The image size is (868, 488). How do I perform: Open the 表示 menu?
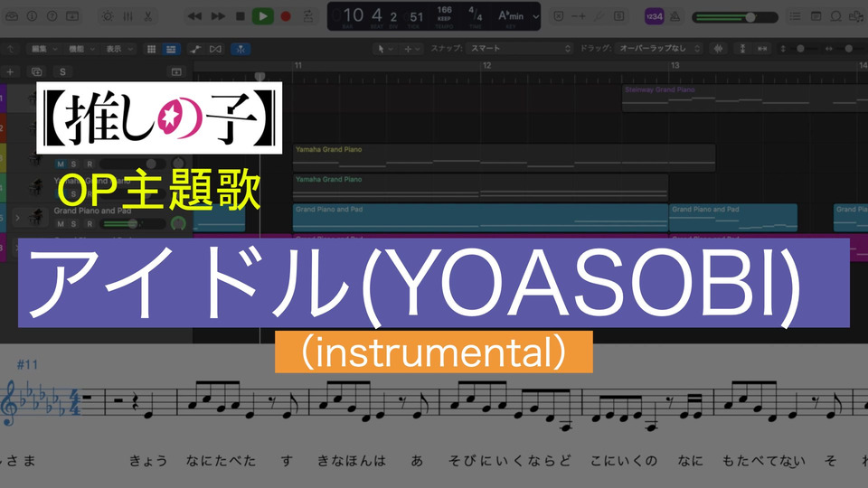(118, 49)
